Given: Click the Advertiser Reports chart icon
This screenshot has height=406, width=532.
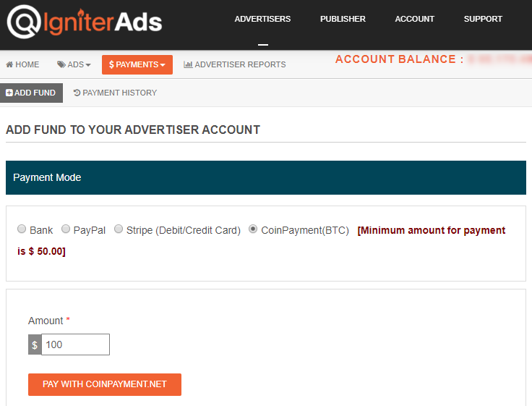Looking at the screenshot, I should click(188, 64).
